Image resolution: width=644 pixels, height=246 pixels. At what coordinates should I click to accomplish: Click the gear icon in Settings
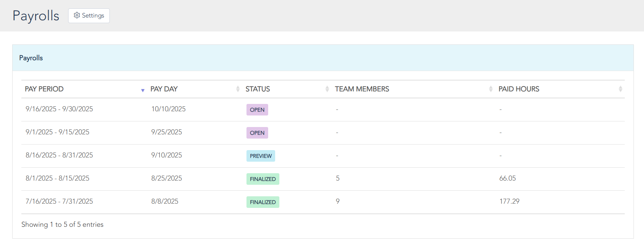(77, 15)
